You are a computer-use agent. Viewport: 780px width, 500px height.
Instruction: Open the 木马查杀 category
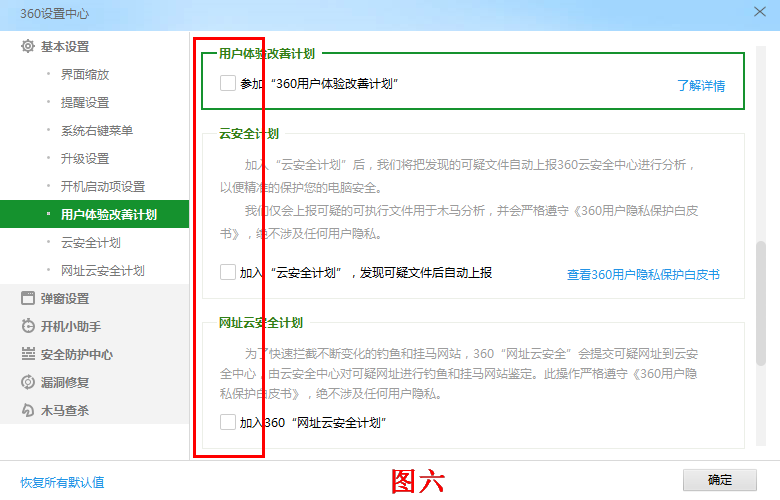[x=65, y=410]
